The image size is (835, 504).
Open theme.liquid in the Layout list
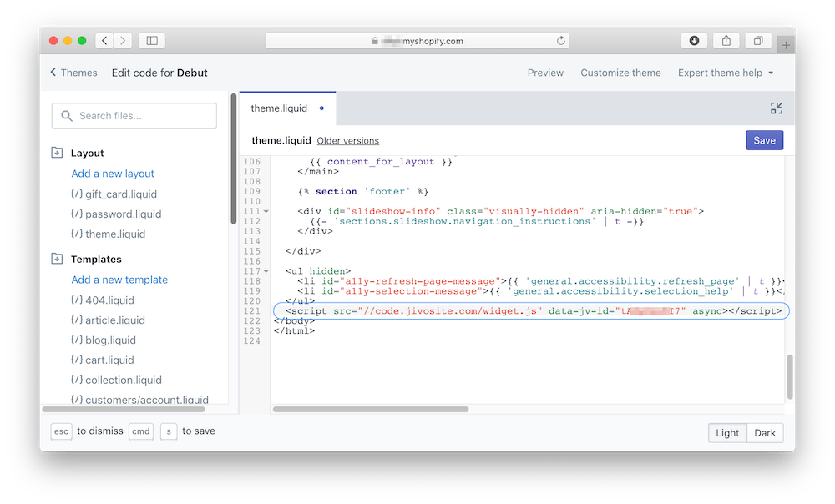pyautogui.click(x=108, y=234)
